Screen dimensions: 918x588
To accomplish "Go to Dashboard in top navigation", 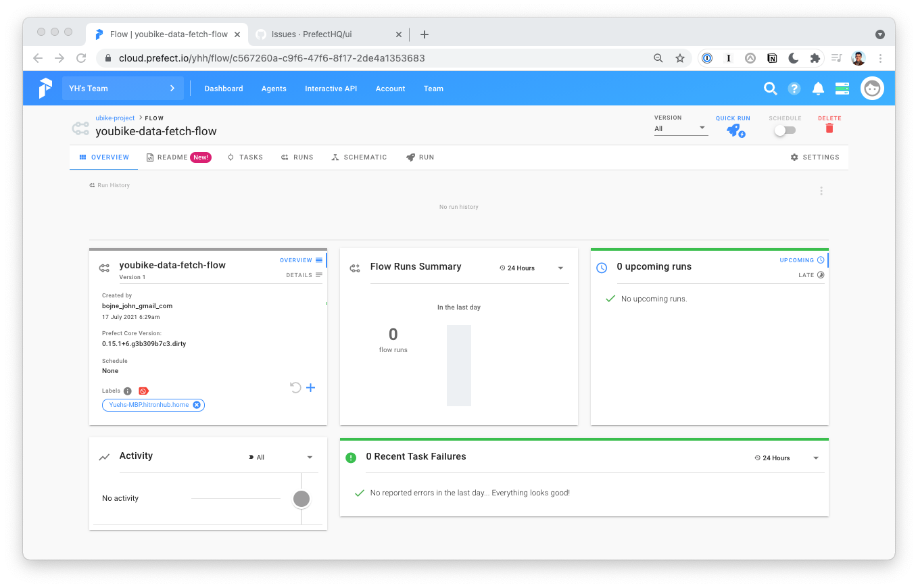I will [224, 89].
